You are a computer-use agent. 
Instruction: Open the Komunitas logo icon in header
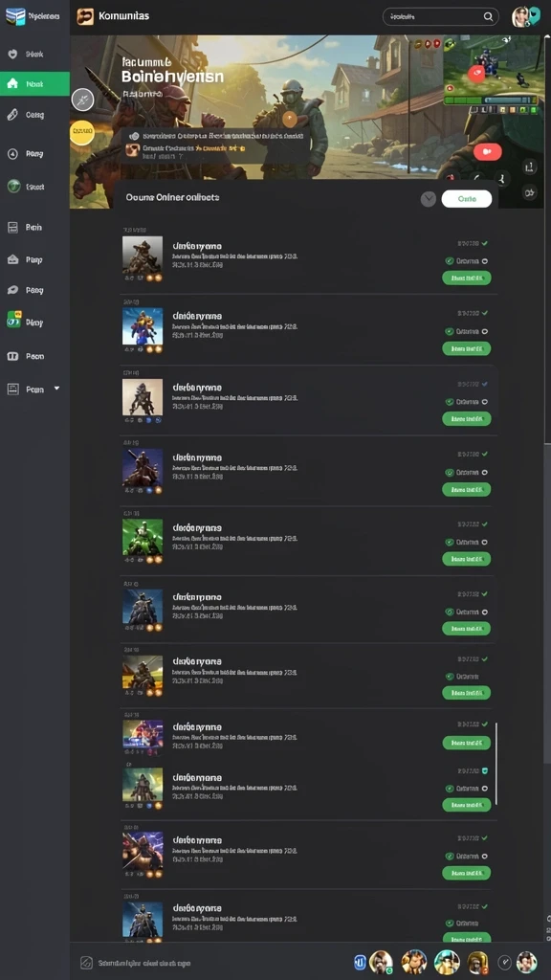[x=85, y=16]
